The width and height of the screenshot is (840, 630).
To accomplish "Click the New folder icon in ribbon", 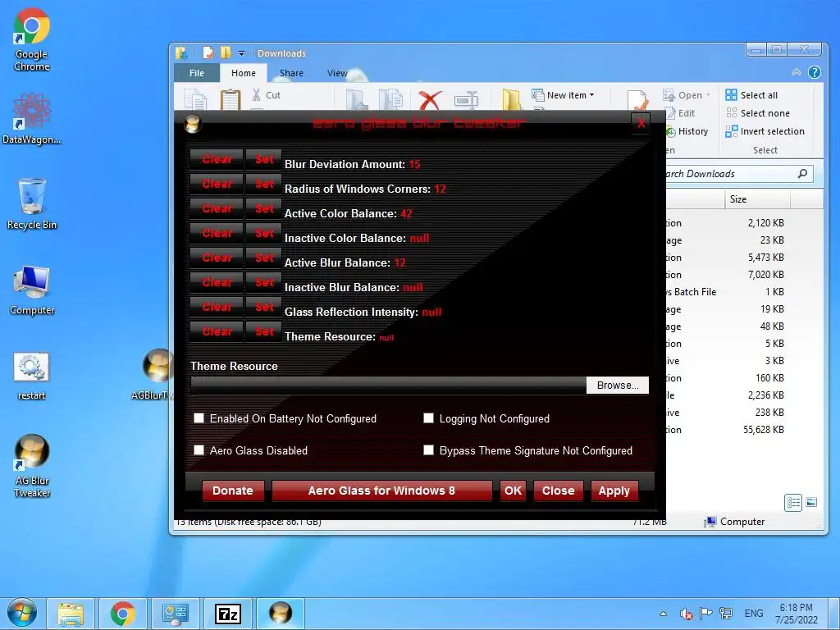I will point(512,100).
